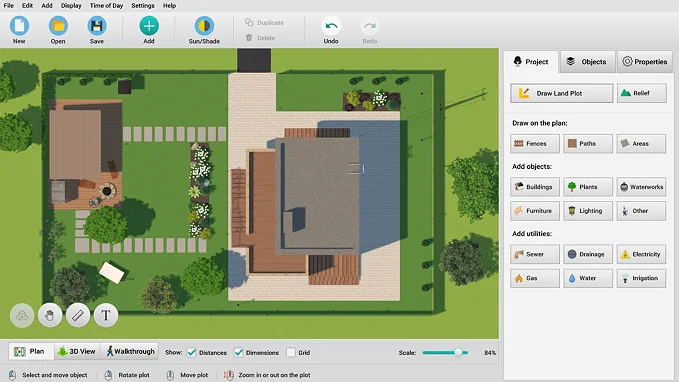Click the 84% scale value
This screenshot has height=382, width=679.
pyautogui.click(x=490, y=353)
